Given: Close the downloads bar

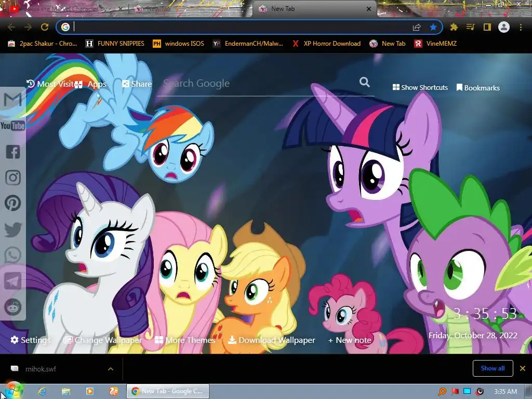Looking at the screenshot, I should point(523,368).
